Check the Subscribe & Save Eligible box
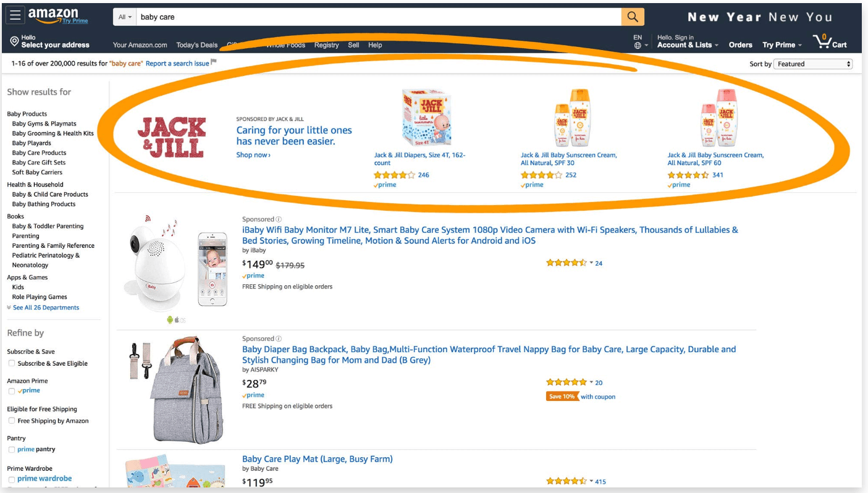This screenshot has height=493, width=868. tap(11, 363)
